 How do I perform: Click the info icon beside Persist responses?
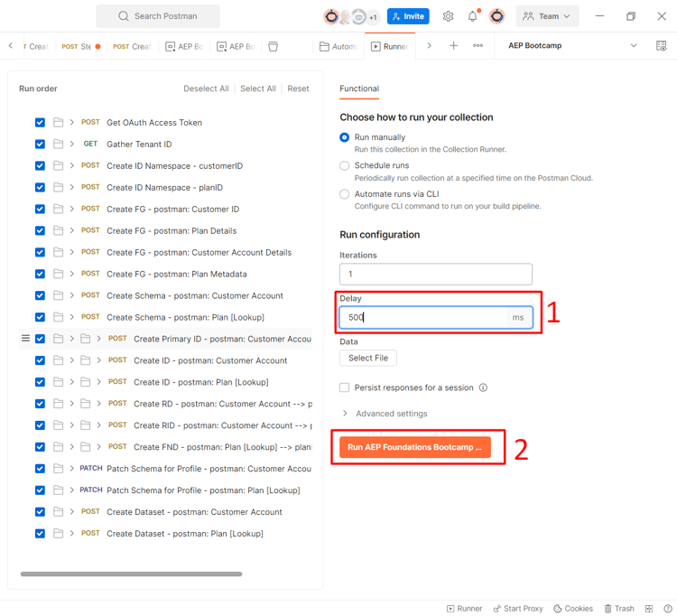(483, 387)
